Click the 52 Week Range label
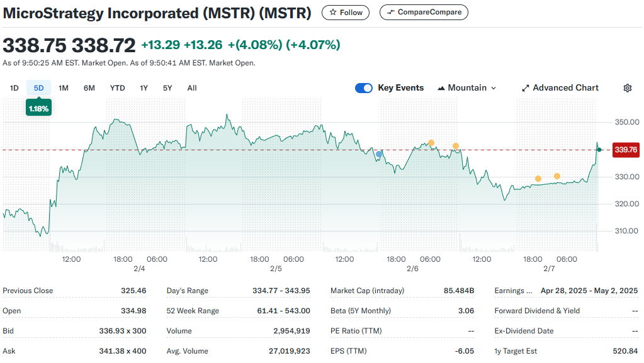The width and height of the screenshot is (644, 363). pos(193,311)
